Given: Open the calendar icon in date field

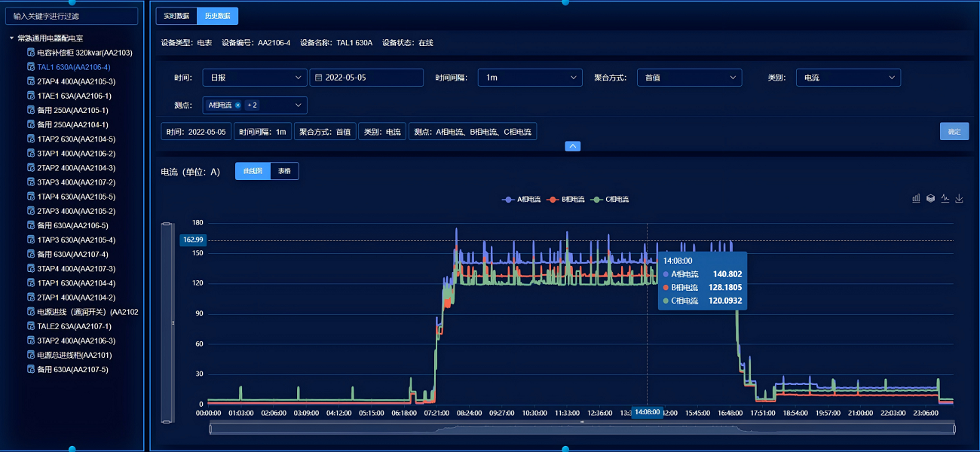Looking at the screenshot, I should pyautogui.click(x=319, y=78).
